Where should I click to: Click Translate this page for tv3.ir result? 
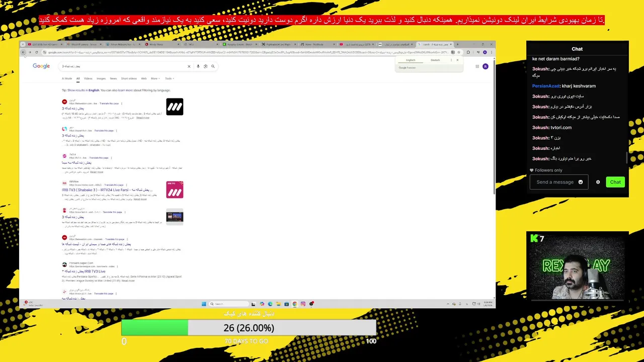tap(99, 158)
